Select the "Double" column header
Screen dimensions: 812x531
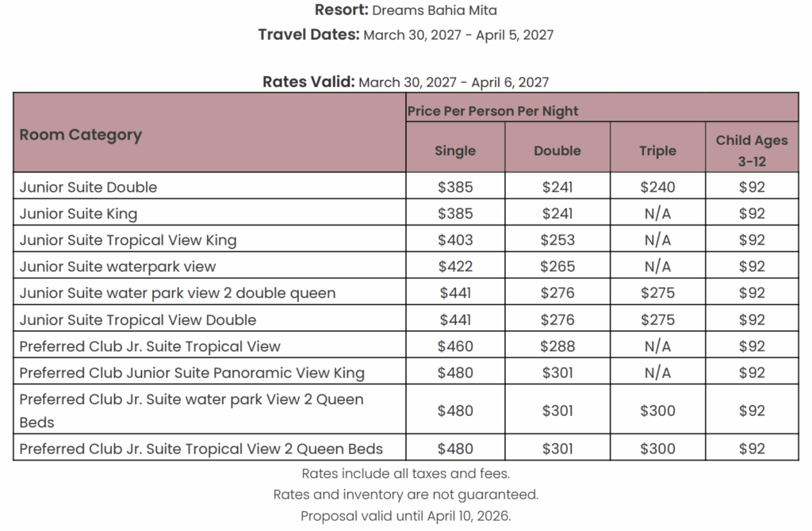click(x=557, y=151)
